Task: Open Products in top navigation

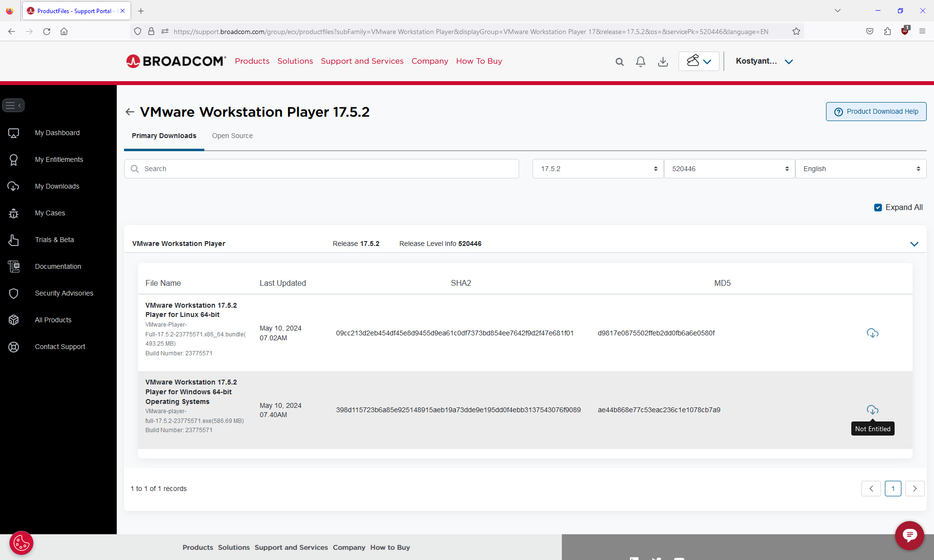Action: 252,61
